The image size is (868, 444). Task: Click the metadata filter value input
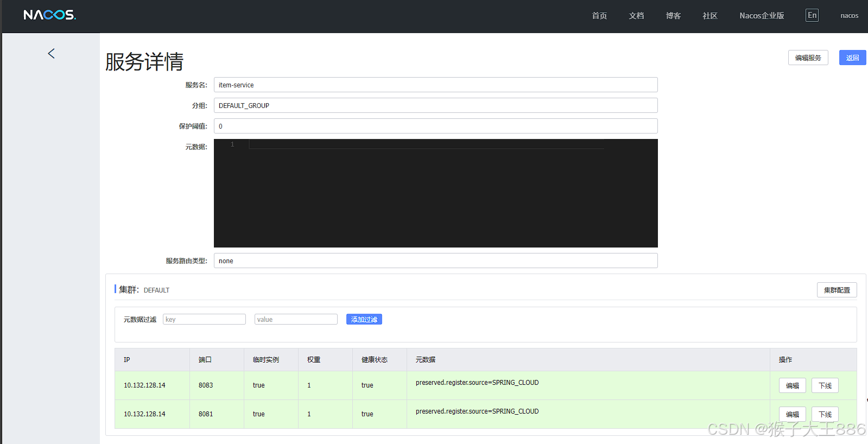(296, 319)
